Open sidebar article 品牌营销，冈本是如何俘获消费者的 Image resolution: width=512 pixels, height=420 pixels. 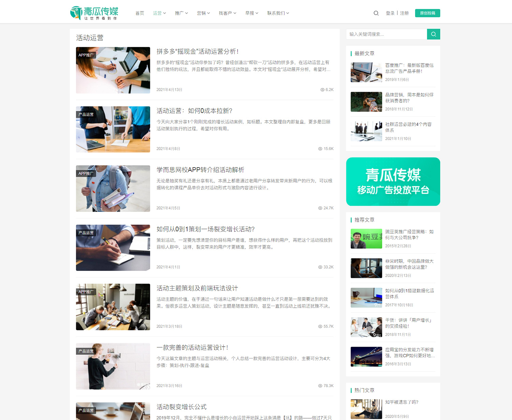(x=409, y=98)
